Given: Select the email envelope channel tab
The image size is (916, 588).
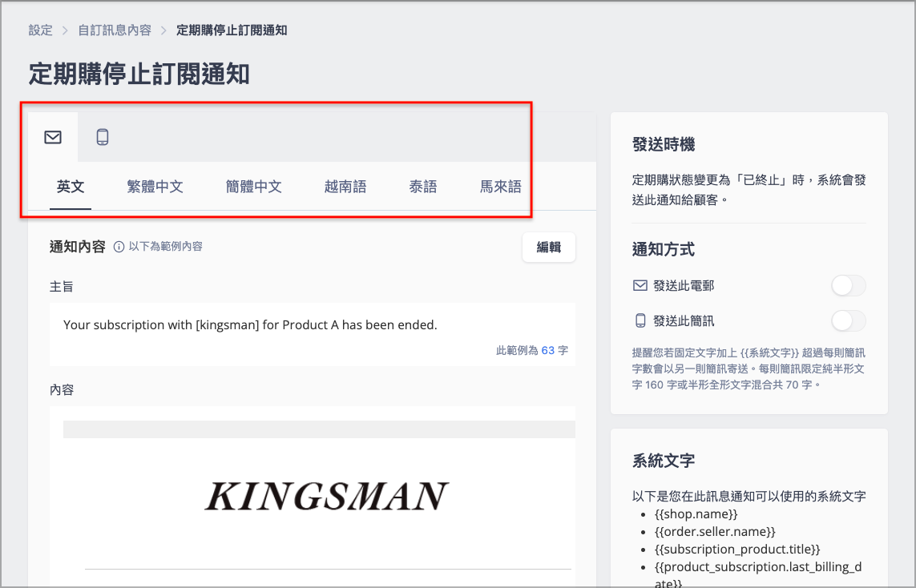Looking at the screenshot, I should pos(53,137).
